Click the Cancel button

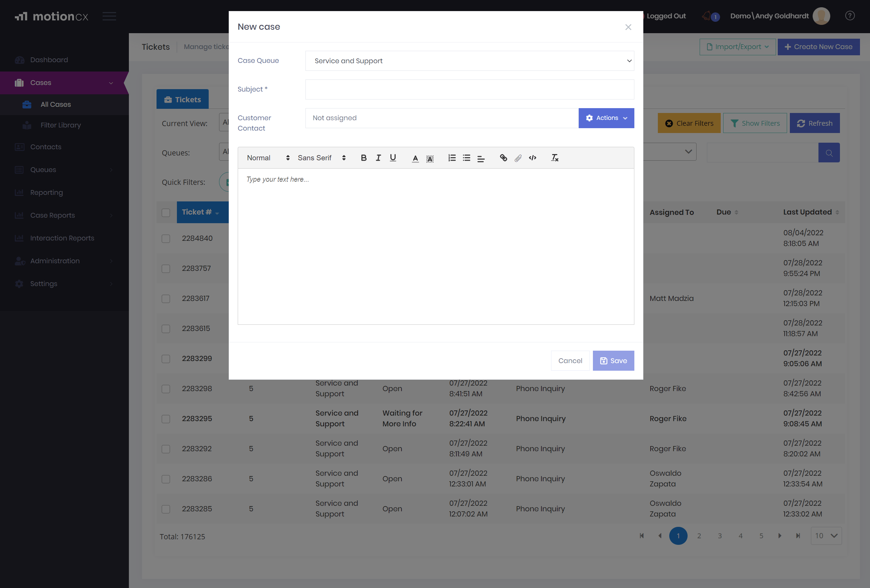570,360
